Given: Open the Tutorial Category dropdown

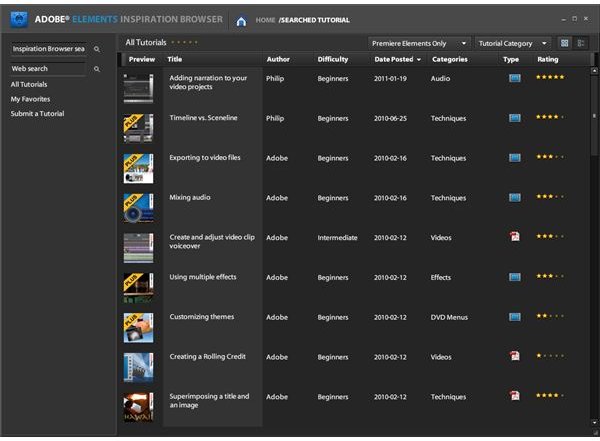Looking at the screenshot, I should coord(512,43).
